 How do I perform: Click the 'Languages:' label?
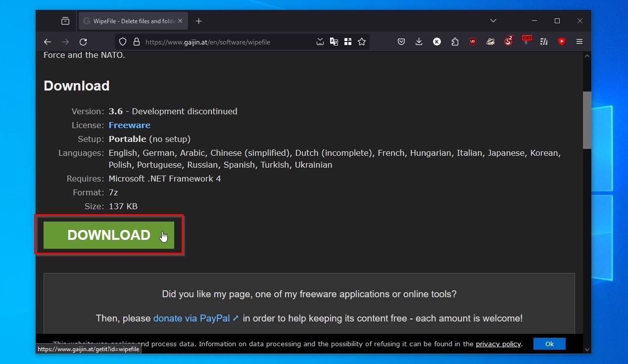click(x=81, y=153)
